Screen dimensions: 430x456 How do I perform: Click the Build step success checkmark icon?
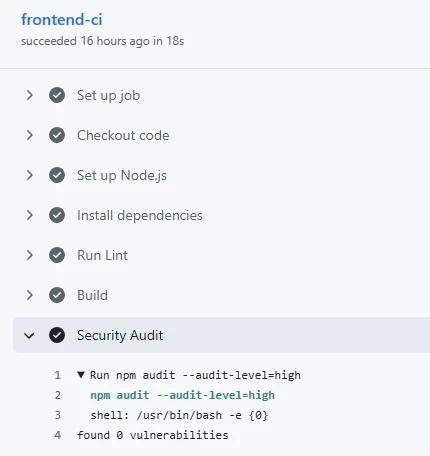57,295
